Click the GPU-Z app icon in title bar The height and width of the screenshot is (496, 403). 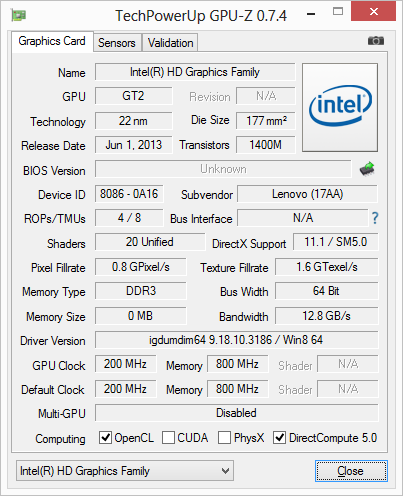click(19, 15)
